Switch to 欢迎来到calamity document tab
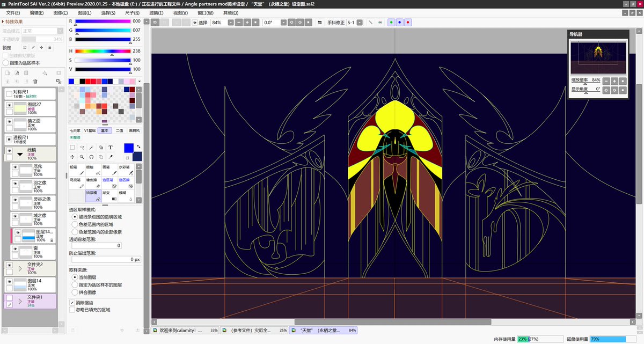The height and width of the screenshot is (344, 644). point(186,331)
